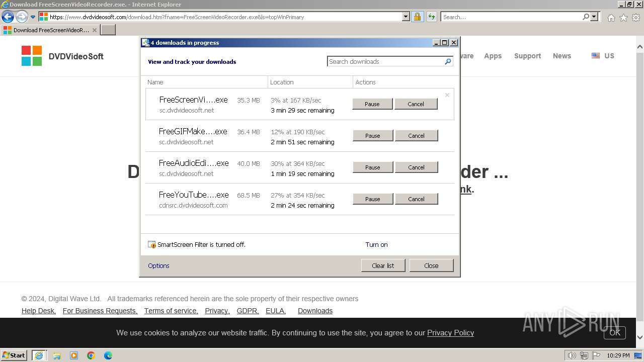Open the Chrome taskbar icon

(91, 355)
